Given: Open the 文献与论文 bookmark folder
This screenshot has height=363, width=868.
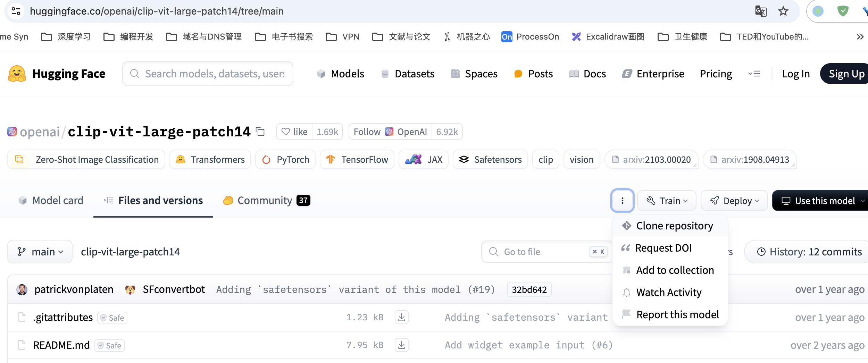Looking at the screenshot, I should 401,37.
